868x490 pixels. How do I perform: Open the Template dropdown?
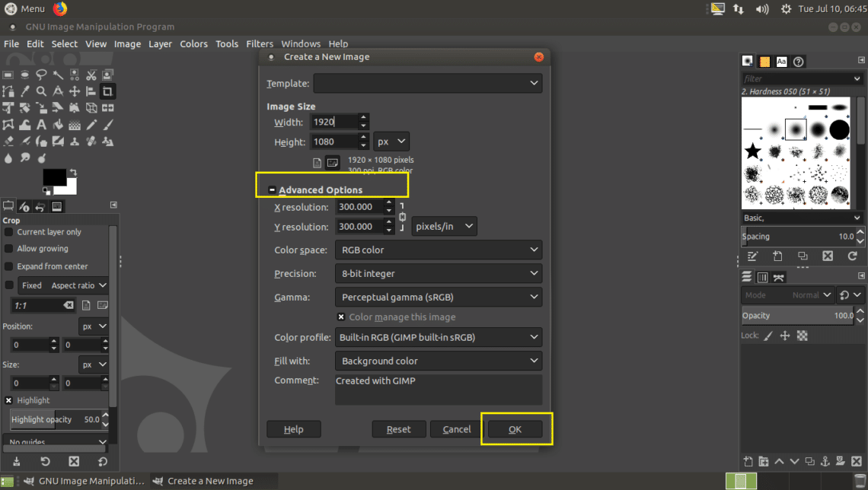tap(427, 83)
